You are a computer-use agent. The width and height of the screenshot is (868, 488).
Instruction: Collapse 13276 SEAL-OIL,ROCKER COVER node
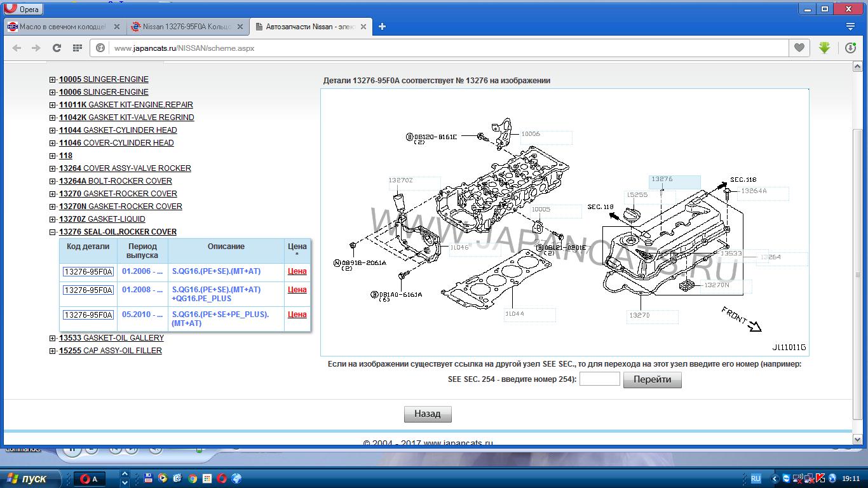tap(53, 232)
